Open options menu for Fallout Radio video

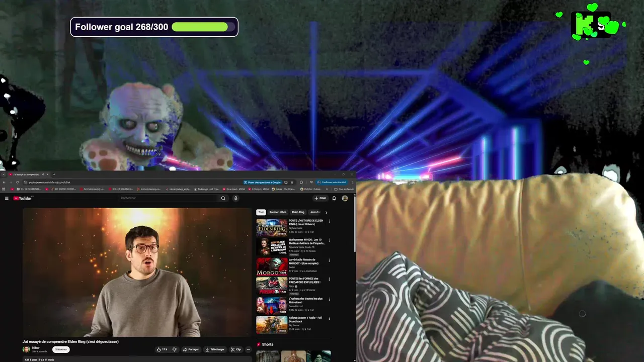click(330, 318)
